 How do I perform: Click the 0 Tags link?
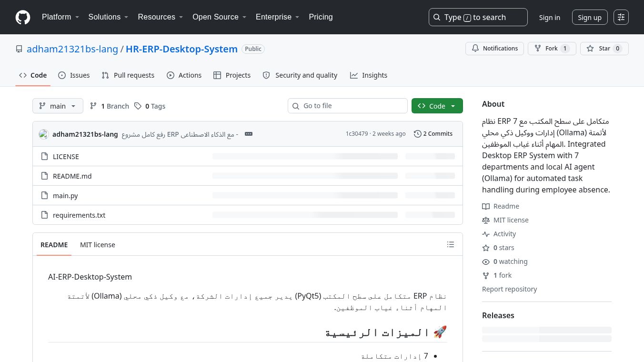[x=150, y=106]
